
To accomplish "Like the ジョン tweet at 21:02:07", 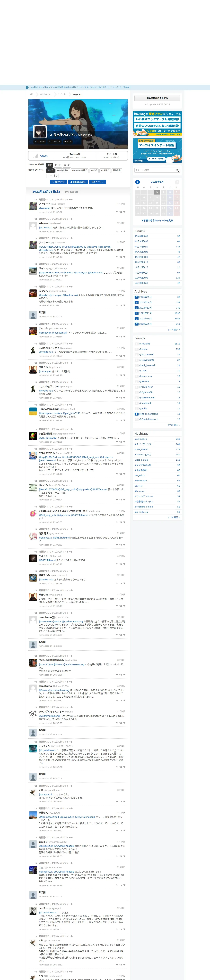I will [124, 280].
